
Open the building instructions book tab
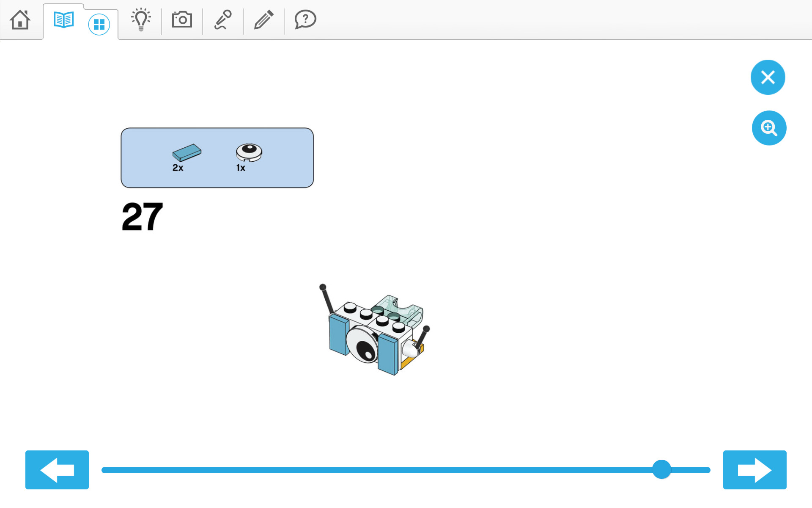[64, 20]
